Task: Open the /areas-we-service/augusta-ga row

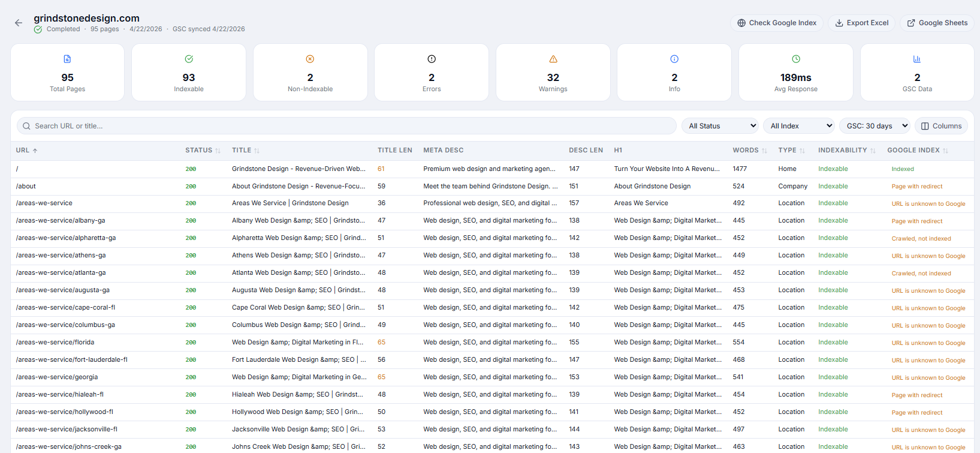Action: coord(492,290)
